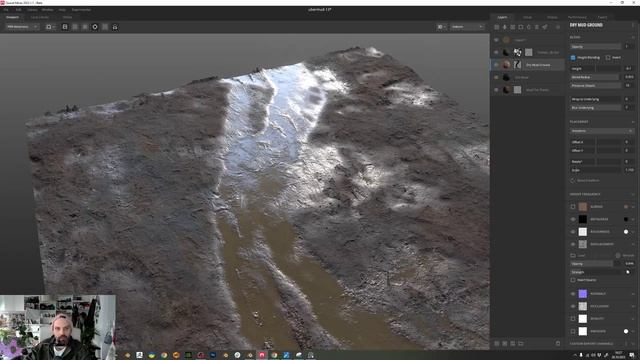Click the Preserve Details slider
Screen dimensions: 640x360
tap(596, 86)
